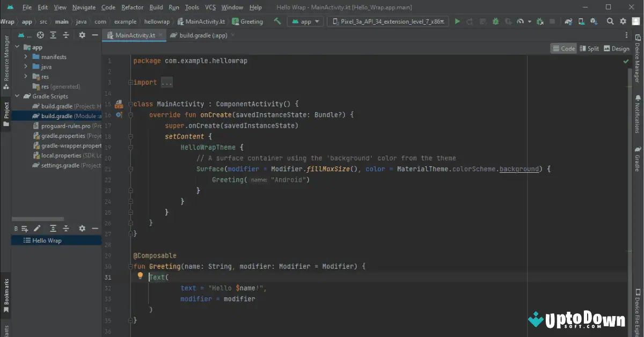Click line number 31 in the gutter
Screen dimensions: 644x337
pyautogui.click(x=108, y=277)
